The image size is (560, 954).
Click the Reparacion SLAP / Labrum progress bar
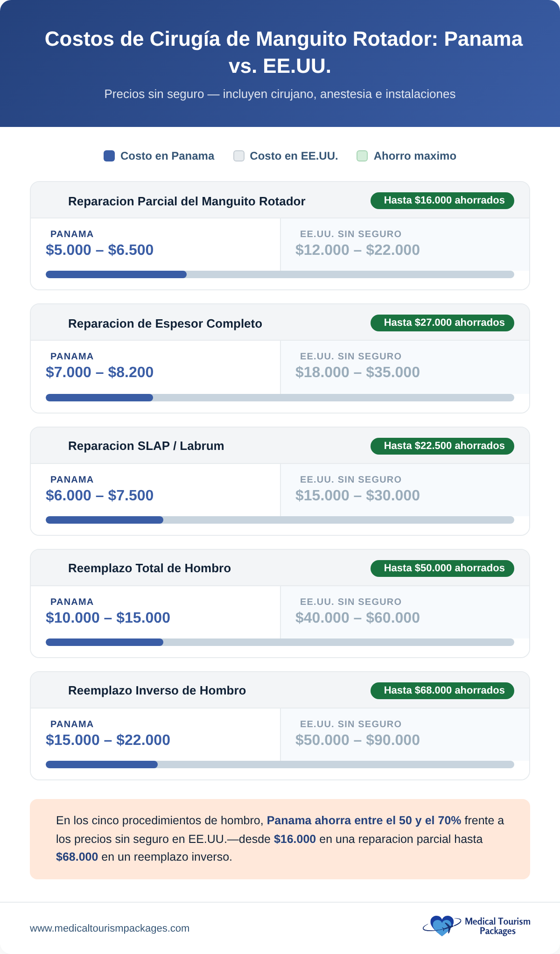280,520
